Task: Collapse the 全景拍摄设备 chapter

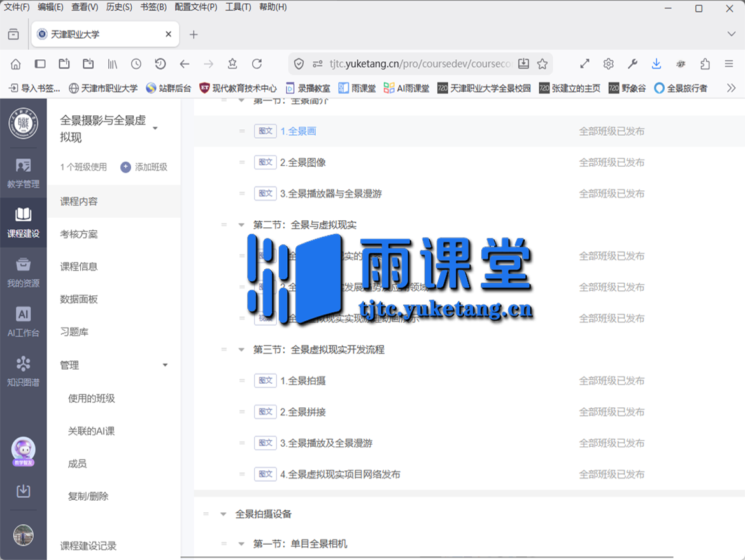Action: click(223, 514)
